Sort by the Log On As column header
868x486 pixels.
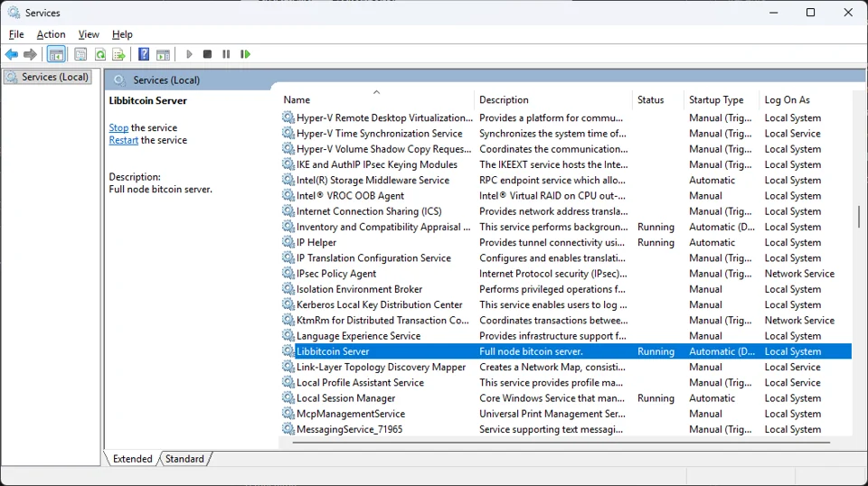point(806,99)
